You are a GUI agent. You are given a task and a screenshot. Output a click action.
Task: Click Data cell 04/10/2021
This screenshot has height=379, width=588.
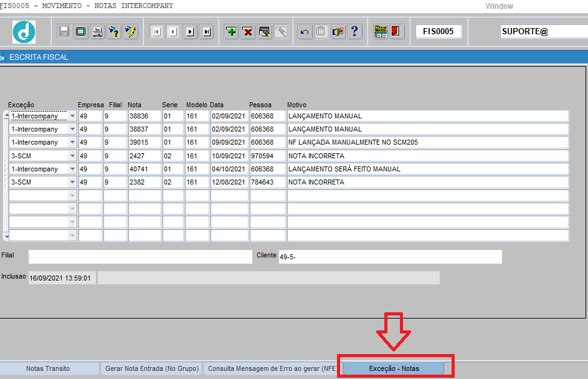tap(229, 169)
